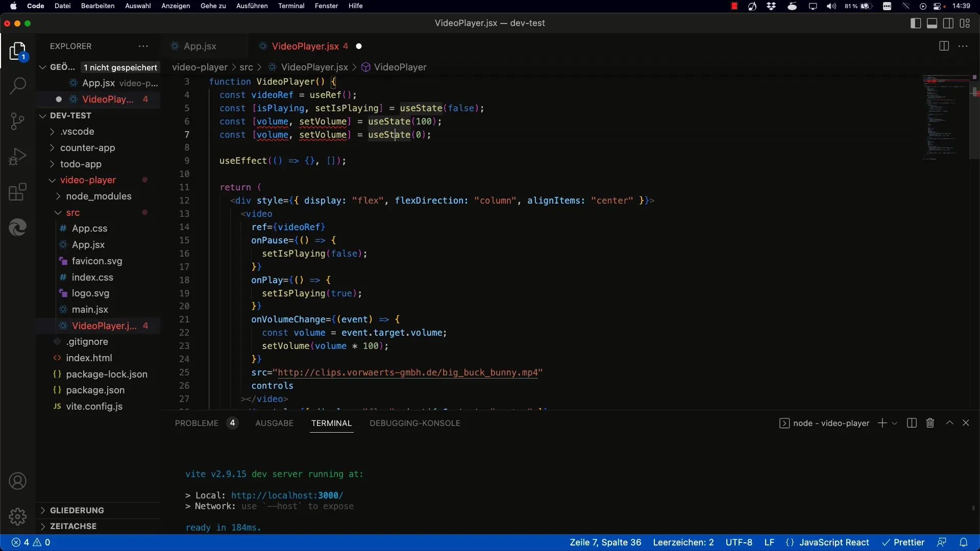Collapse the DEV-TEST folder section

pyautogui.click(x=70, y=115)
